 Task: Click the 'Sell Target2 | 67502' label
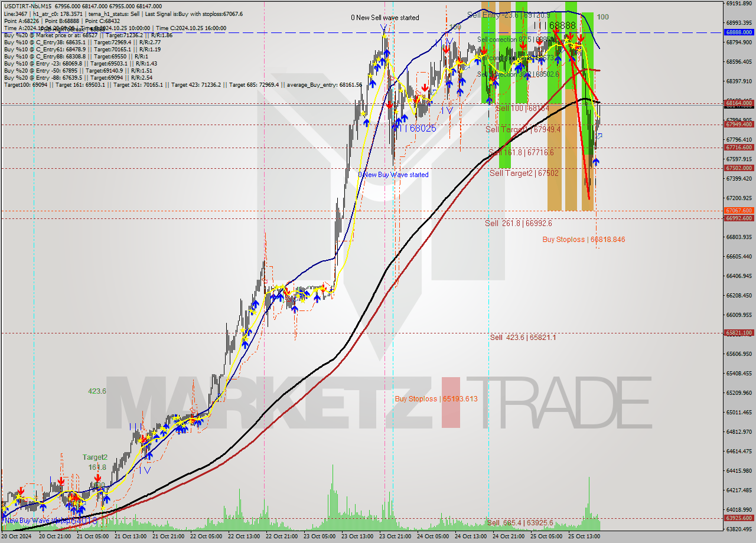[x=524, y=173]
